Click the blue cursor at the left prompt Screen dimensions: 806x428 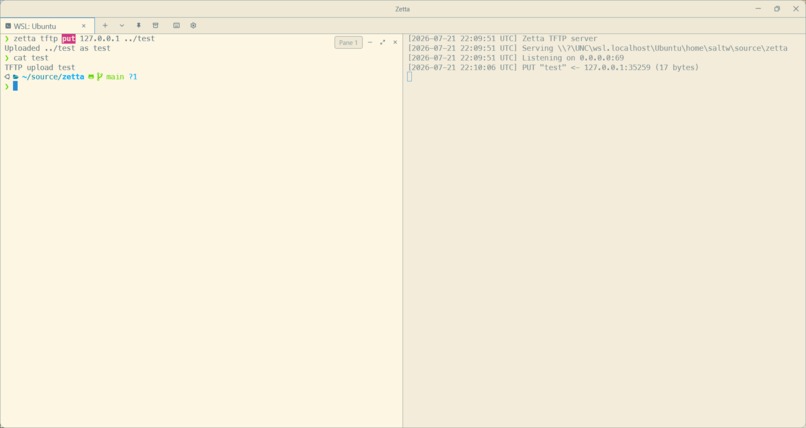[15, 86]
